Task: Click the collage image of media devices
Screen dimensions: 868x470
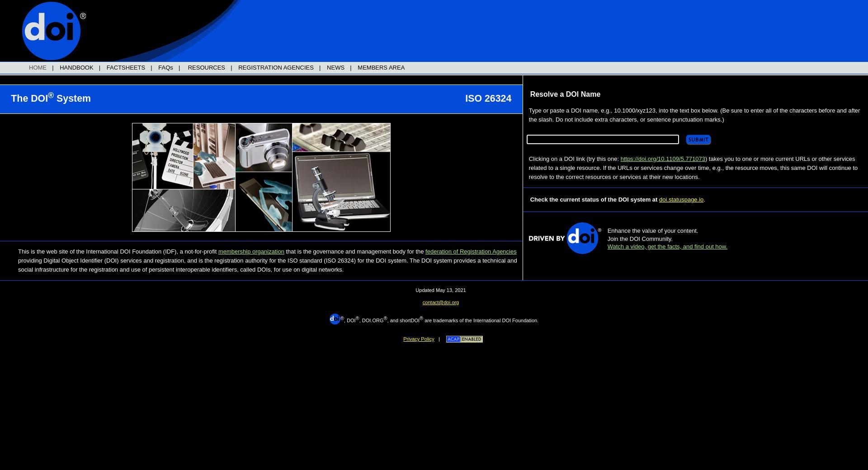Action: 261,177
